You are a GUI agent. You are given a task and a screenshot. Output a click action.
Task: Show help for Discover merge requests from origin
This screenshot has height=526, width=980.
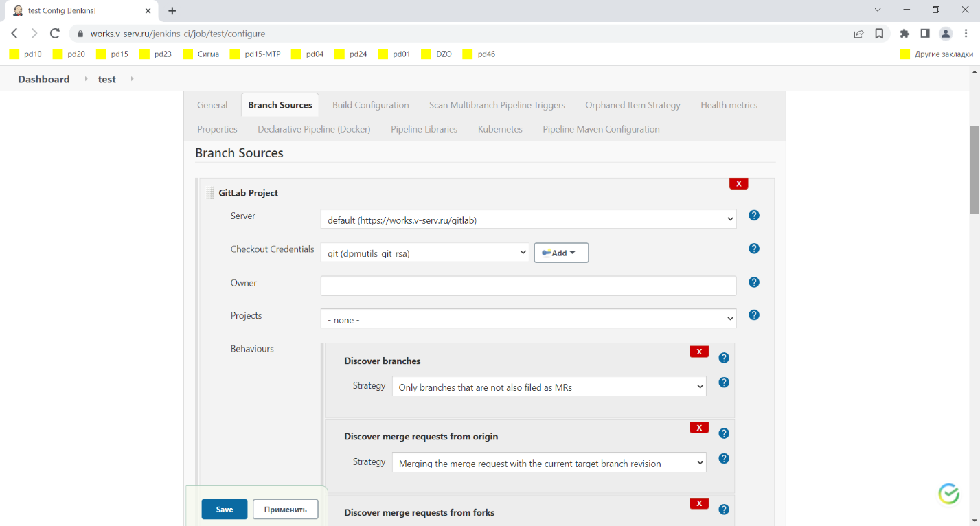tap(724, 433)
